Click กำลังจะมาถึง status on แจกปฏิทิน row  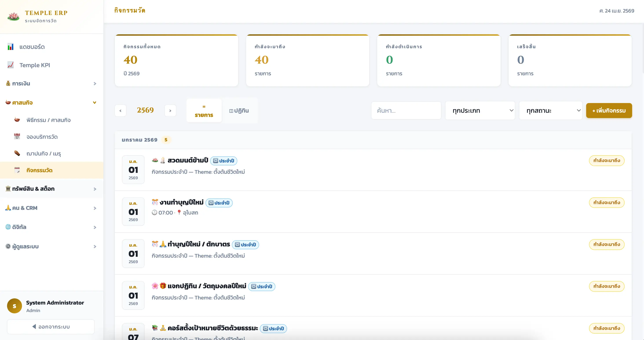[607, 286]
